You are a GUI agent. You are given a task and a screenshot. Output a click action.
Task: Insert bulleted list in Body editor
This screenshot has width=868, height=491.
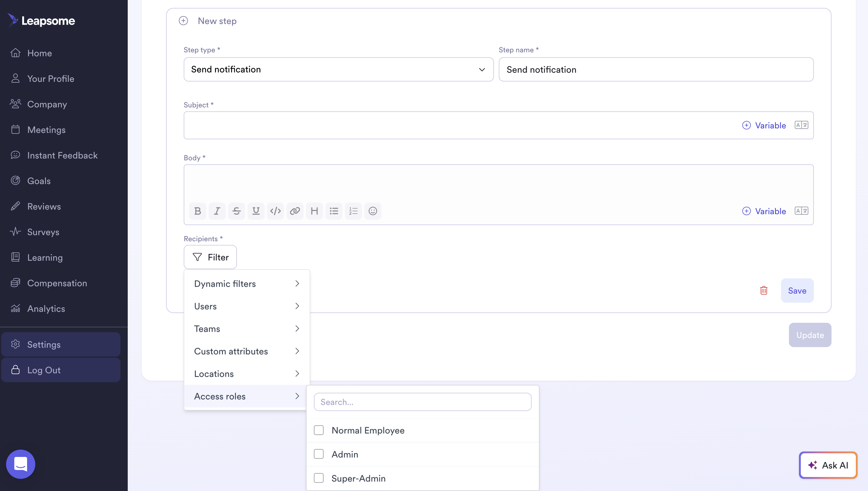point(334,211)
